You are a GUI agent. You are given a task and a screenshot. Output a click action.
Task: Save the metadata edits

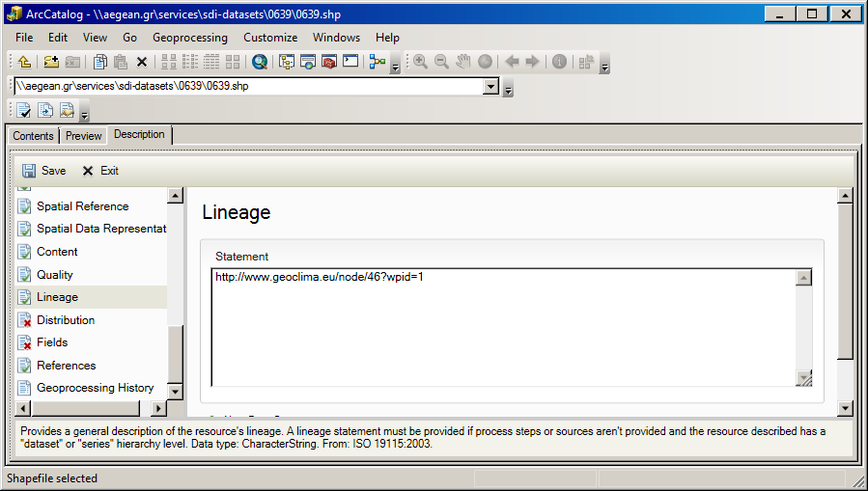tap(44, 171)
